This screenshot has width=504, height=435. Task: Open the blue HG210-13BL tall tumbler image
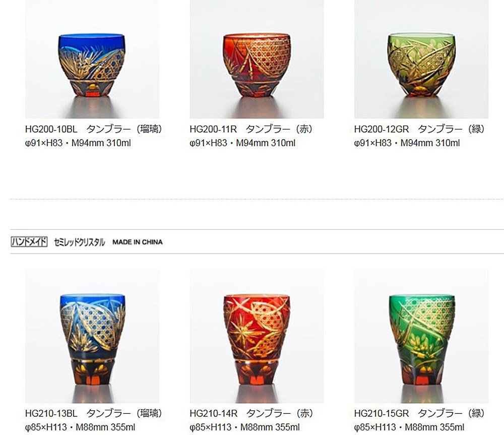(92, 336)
